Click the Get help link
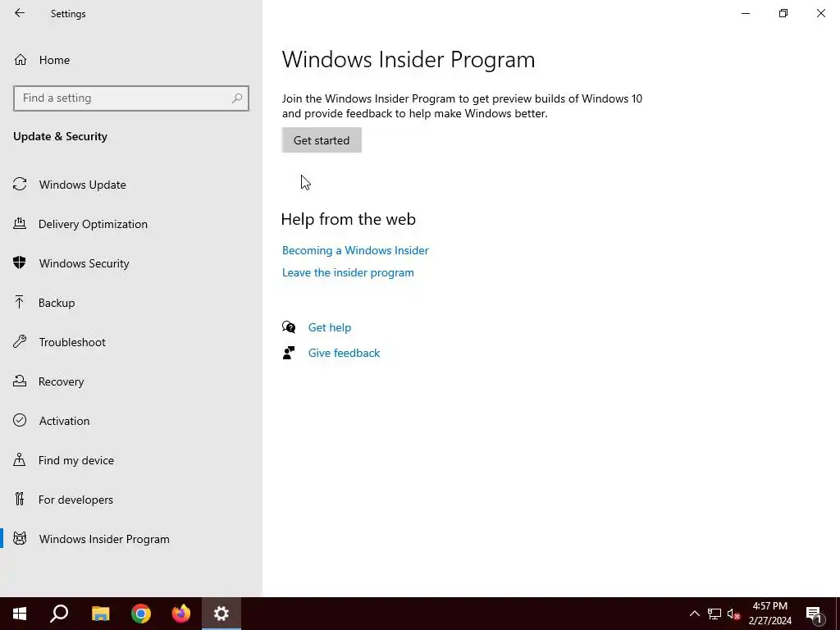 [330, 327]
